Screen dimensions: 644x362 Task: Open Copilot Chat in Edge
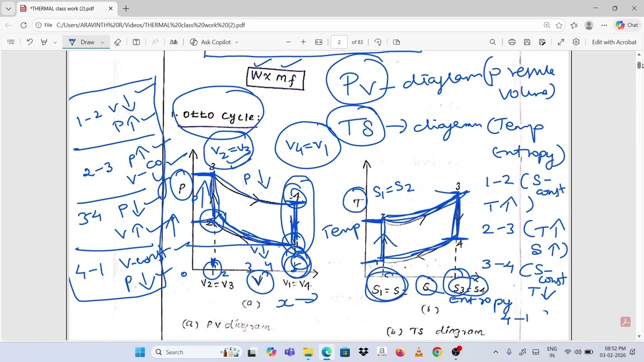[x=626, y=25]
